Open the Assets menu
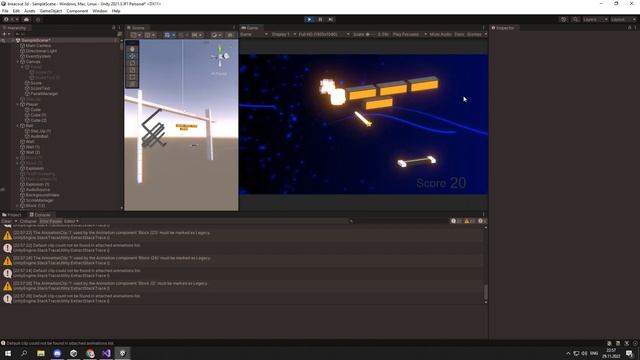This screenshot has height=360, width=640. click(30, 11)
